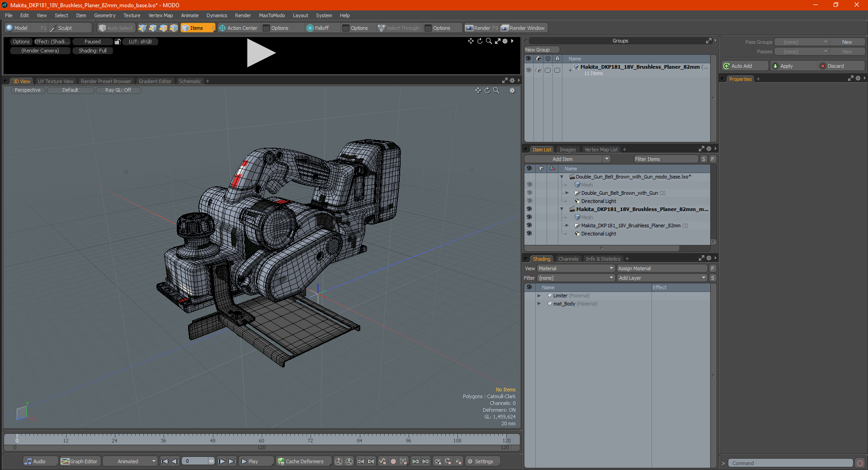Viewport: 868px width, 470px height.
Task: Switch to the Channels tab
Action: (568, 259)
